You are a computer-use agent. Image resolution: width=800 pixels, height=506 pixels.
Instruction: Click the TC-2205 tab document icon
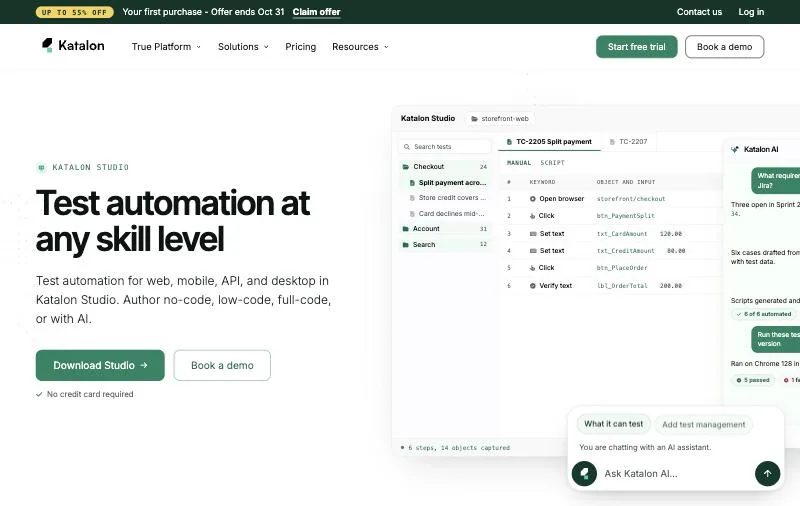(x=509, y=142)
